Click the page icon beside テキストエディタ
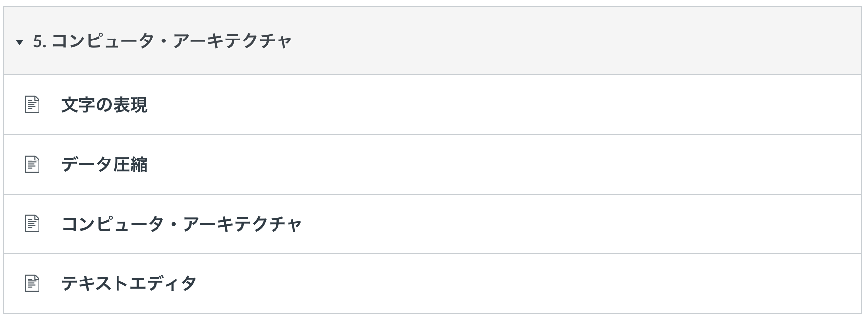Viewport: 868px width, 320px height. 32,283
